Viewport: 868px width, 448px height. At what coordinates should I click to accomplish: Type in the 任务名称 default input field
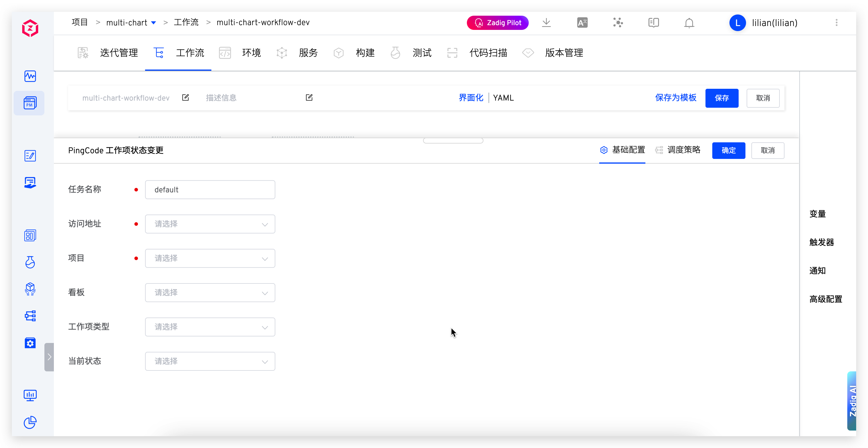pos(210,189)
